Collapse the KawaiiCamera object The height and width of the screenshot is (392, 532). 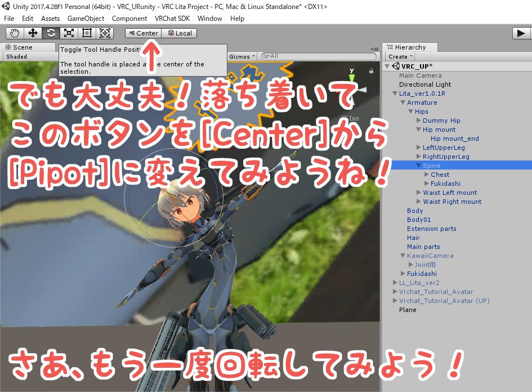click(403, 256)
